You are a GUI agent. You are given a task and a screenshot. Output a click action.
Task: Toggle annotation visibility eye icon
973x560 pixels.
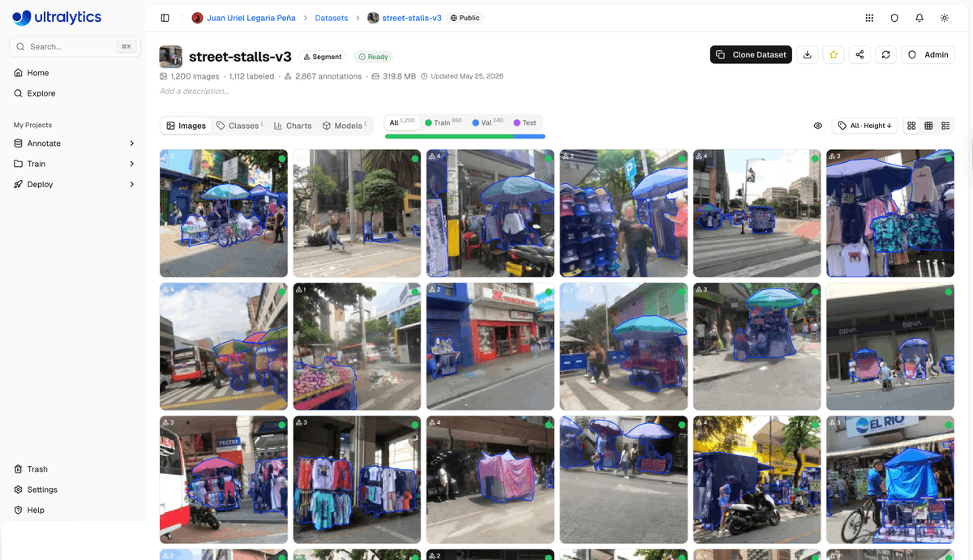817,126
